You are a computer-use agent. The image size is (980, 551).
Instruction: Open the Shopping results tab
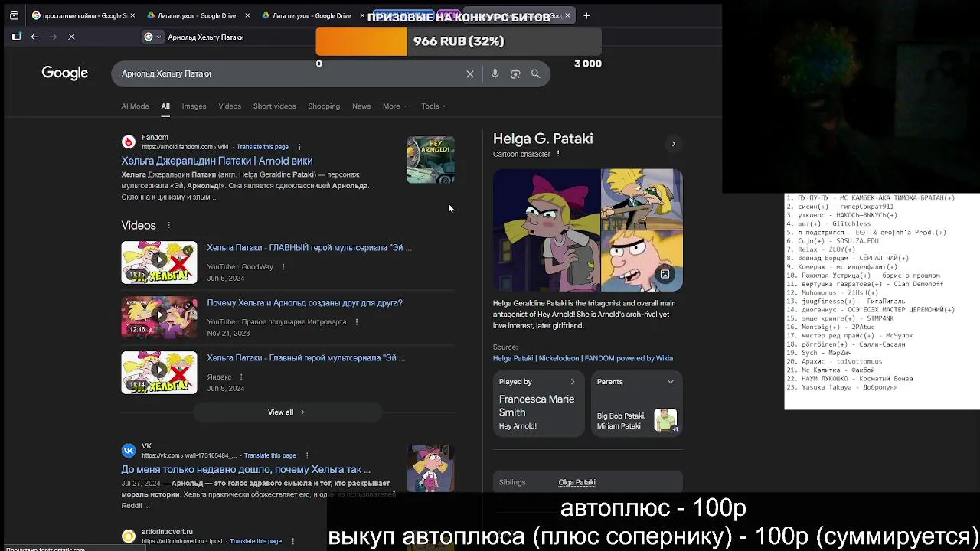tap(324, 106)
